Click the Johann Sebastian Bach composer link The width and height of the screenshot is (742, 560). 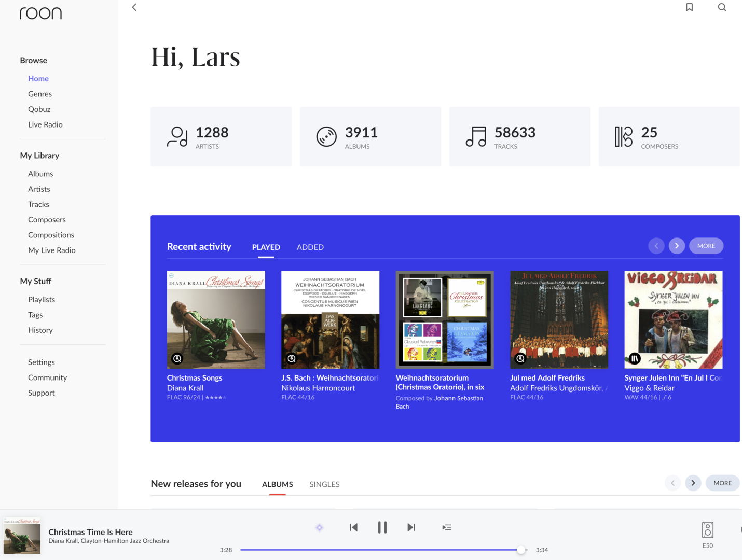439,402
